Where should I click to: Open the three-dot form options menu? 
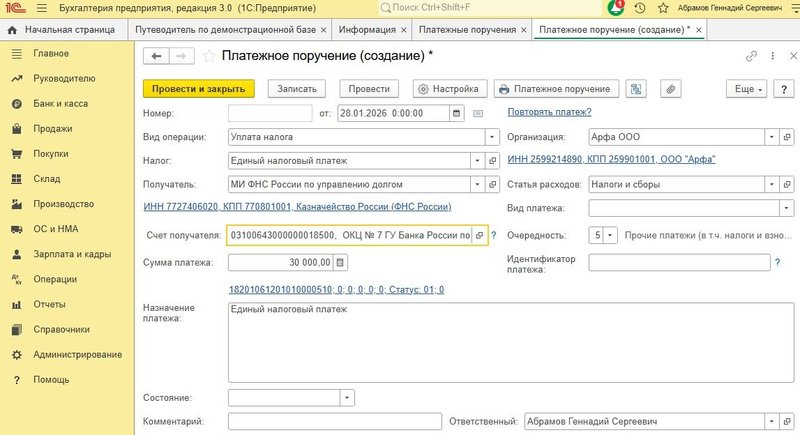[772, 56]
